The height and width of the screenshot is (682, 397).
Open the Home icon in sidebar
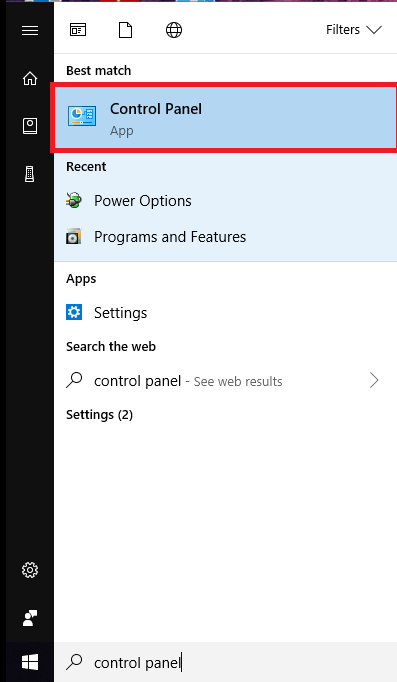[30, 78]
